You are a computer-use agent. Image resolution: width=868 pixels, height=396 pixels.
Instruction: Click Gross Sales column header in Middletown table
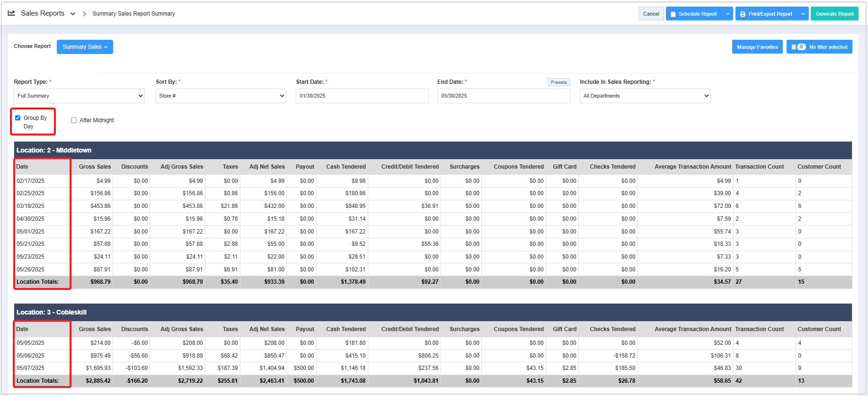pyautogui.click(x=95, y=167)
